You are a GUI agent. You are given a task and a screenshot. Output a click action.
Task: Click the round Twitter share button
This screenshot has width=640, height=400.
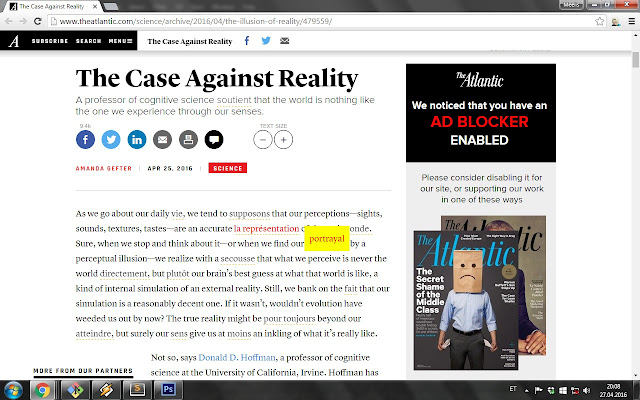click(x=111, y=140)
